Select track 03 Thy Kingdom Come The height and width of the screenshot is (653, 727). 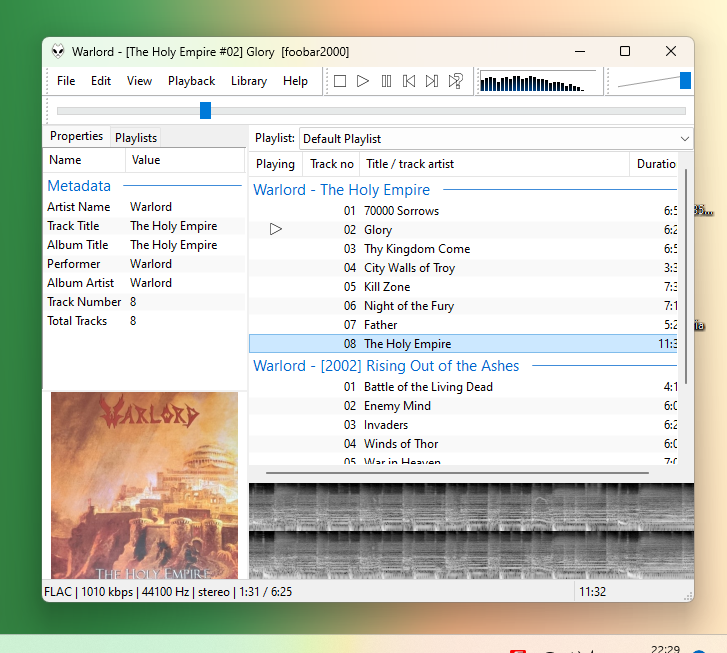click(x=463, y=249)
